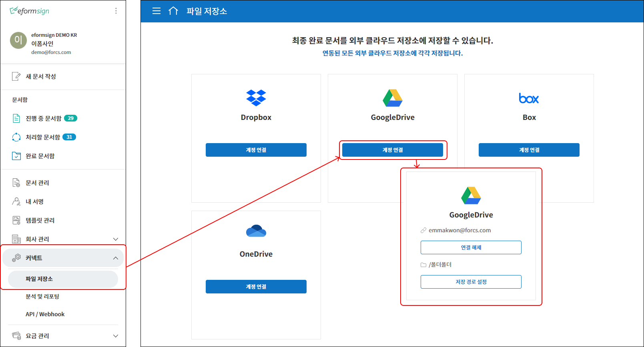Click the OneDrive cloud logo

click(x=256, y=231)
